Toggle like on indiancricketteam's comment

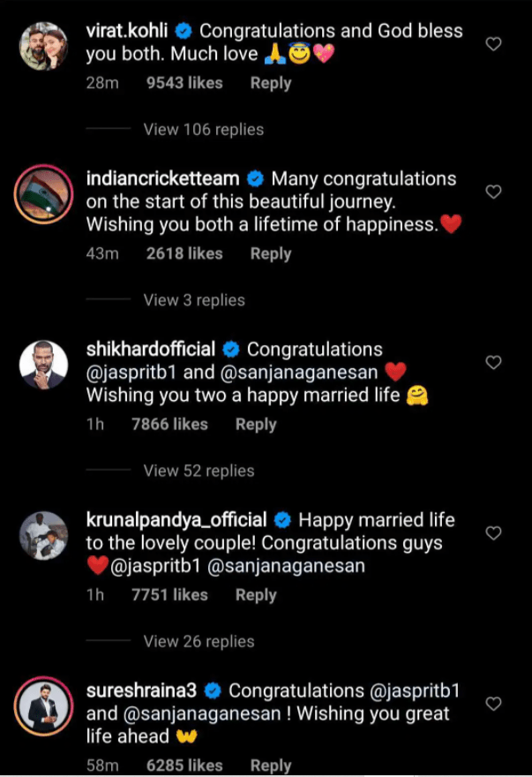point(492,191)
